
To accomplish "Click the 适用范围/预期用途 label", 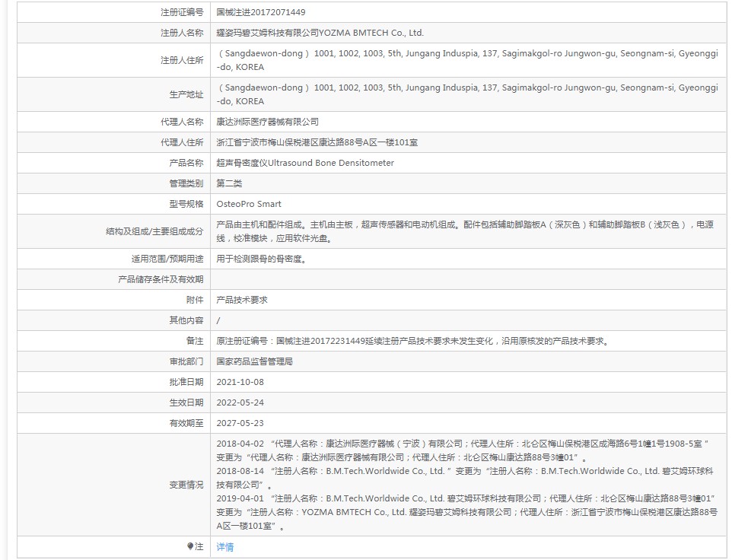I will (167, 259).
